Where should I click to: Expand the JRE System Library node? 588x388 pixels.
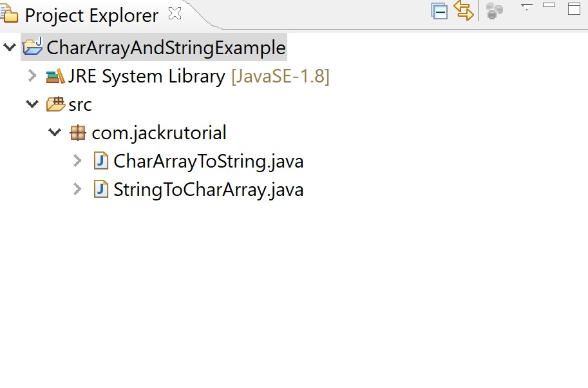point(32,75)
